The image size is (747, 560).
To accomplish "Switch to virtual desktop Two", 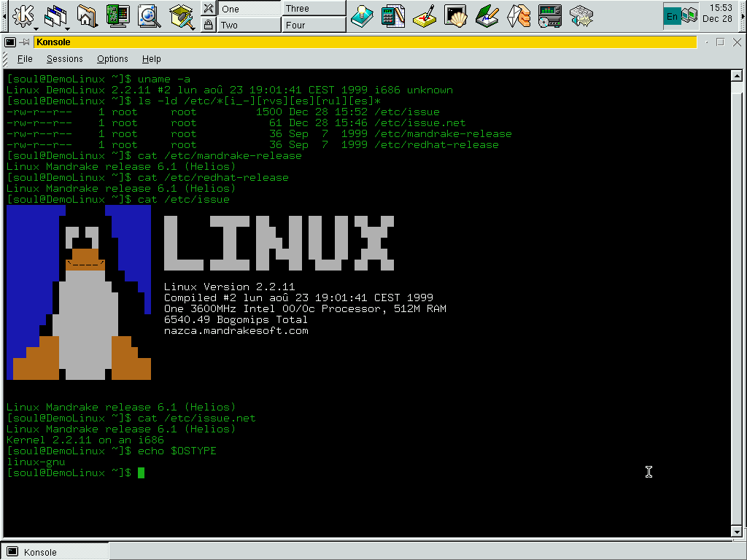I will pos(249,25).
